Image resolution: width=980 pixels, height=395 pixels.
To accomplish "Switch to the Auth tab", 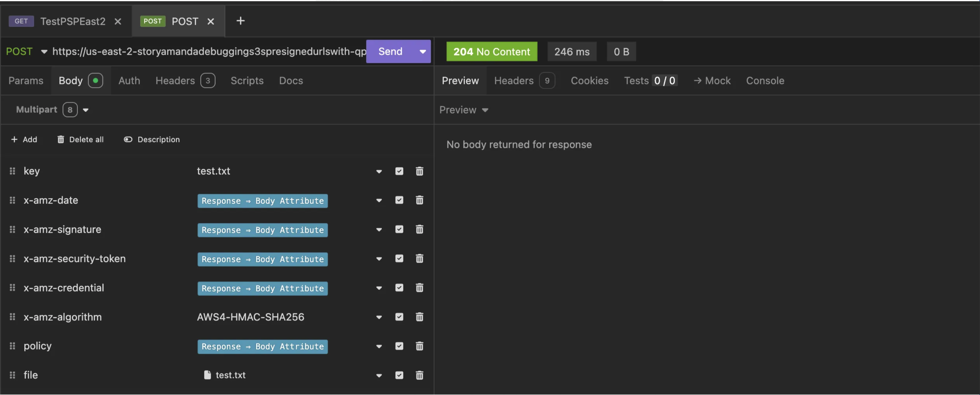I will [129, 81].
